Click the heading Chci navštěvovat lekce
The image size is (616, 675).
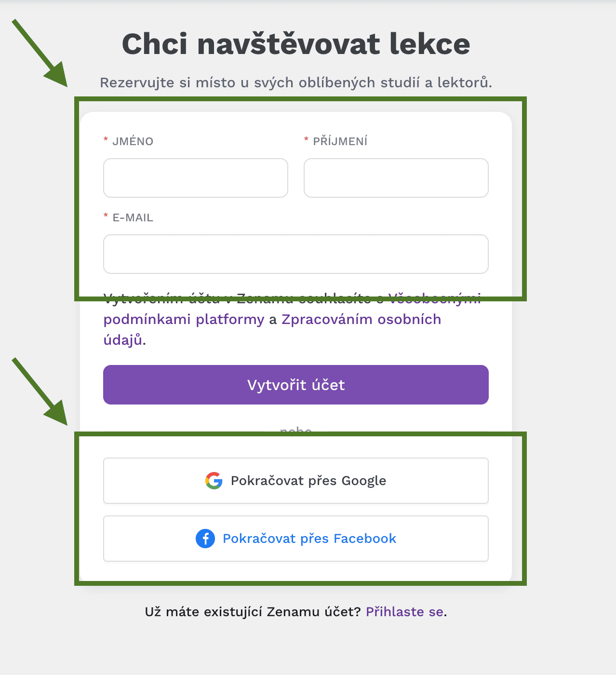[296, 44]
